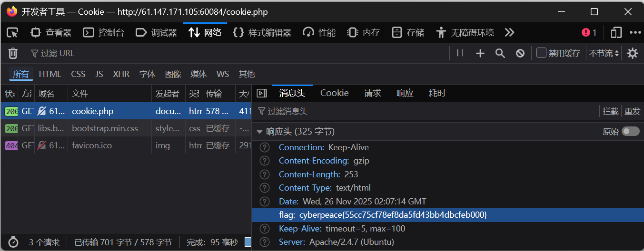644x251 pixels.
Task: Open new request block with plus icon
Action: 480,53
